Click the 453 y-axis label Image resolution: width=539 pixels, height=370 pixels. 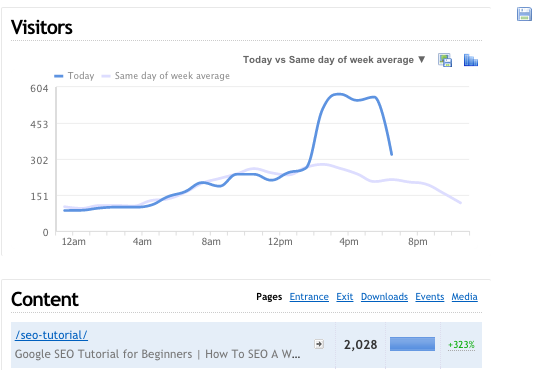(x=39, y=124)
